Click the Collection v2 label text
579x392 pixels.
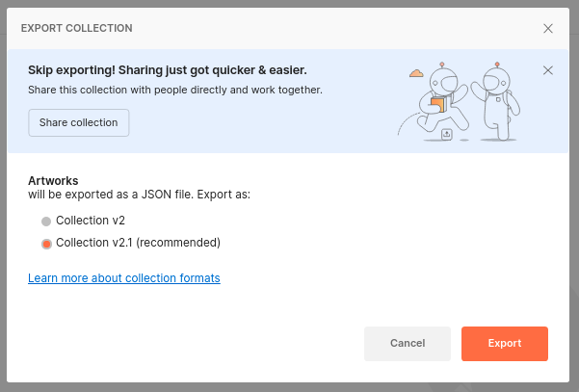(x=91, y=221)
